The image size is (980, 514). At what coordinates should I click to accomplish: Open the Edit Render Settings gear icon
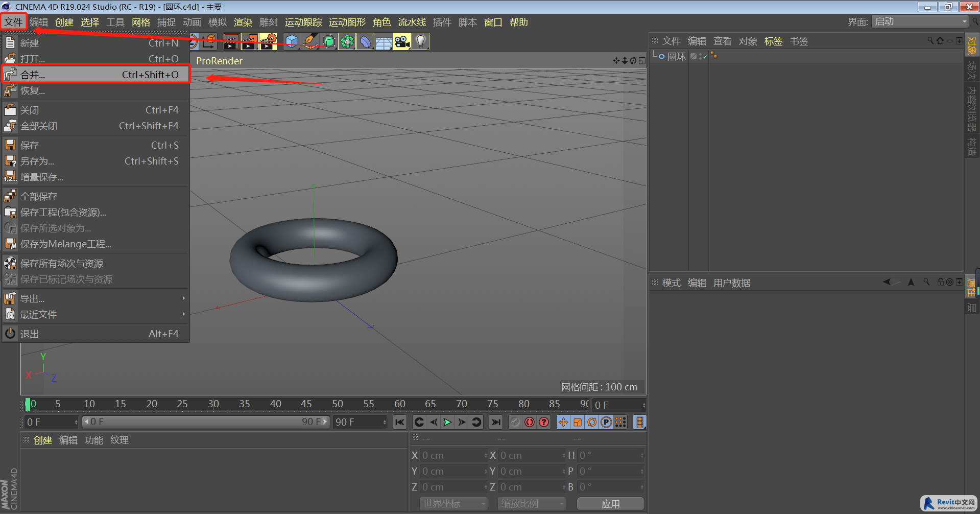268,42
